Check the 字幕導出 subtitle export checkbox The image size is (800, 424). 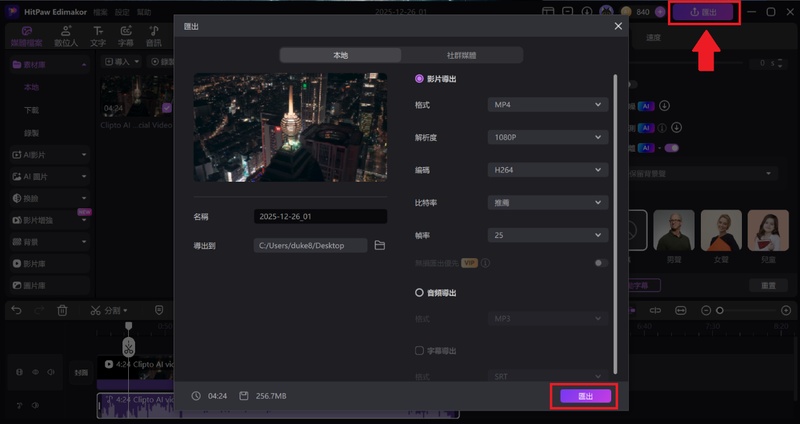coord(419,351)
